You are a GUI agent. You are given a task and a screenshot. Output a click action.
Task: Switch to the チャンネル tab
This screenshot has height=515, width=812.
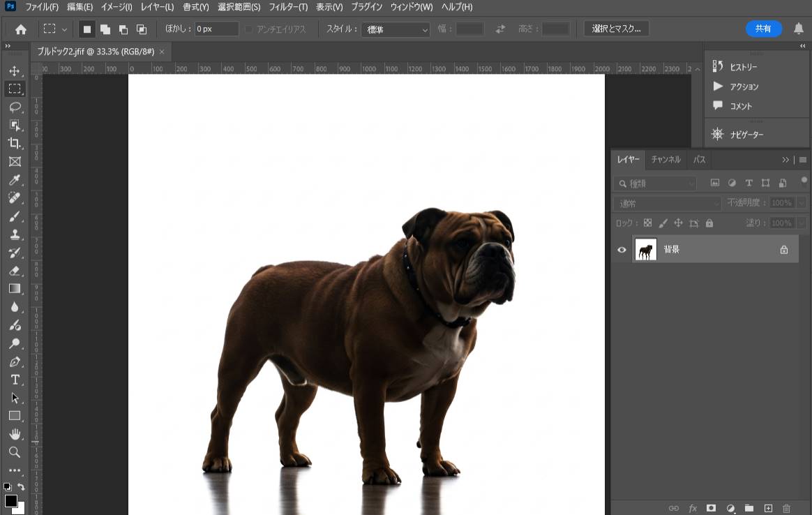(666, 160)
